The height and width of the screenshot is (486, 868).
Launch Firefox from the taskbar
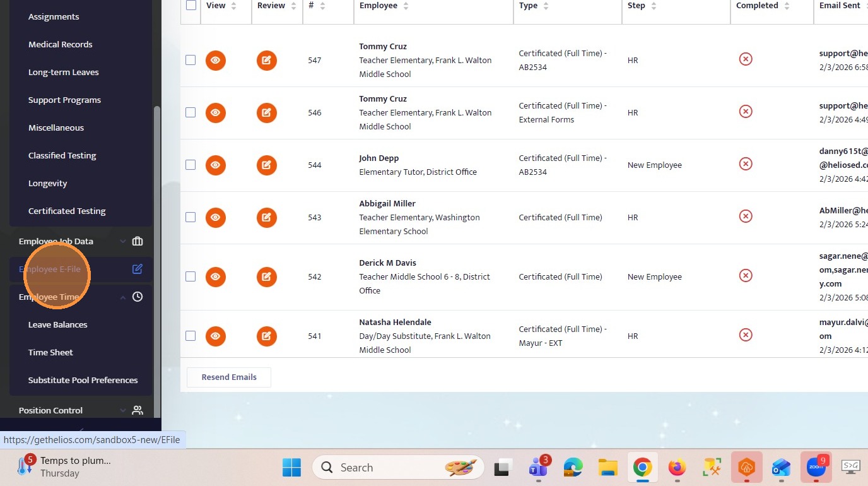point(677,468)
